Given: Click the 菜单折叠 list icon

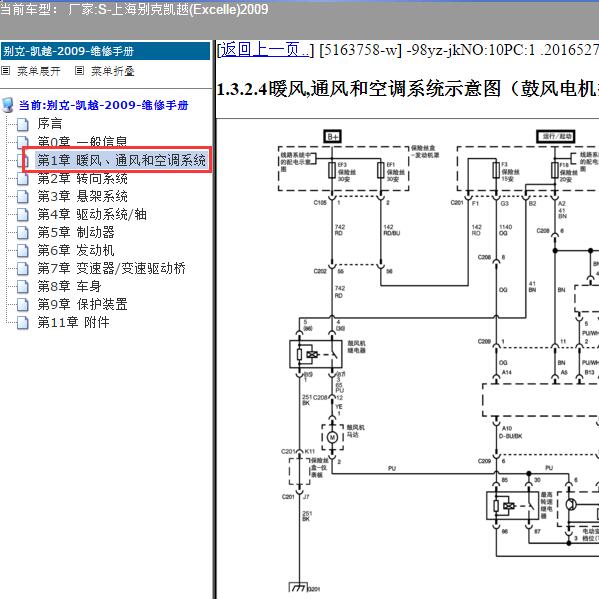Looking at the screenshot, I should click(79, 71).
